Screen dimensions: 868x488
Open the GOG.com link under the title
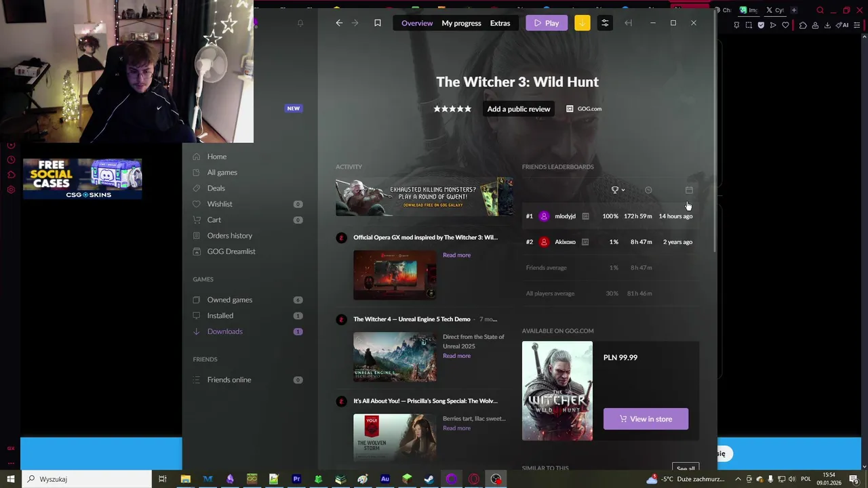click(x=584, y=108)
